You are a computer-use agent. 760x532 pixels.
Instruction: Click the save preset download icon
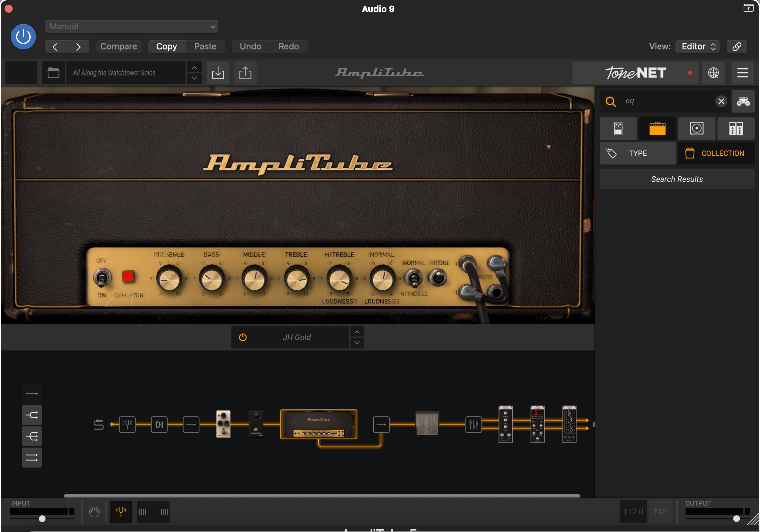[218, 73]
